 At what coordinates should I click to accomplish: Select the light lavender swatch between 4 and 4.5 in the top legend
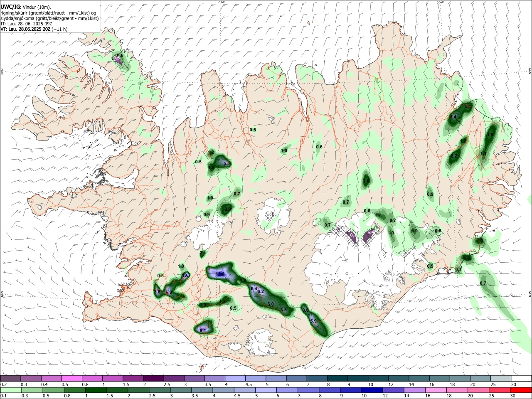235,378
